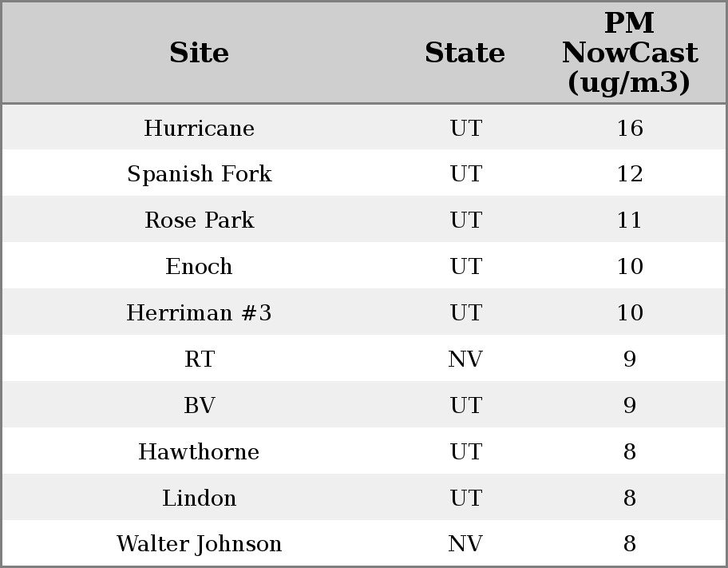Select the Hurricane site row
Viewport: 728px width, 568px height.
199,128
